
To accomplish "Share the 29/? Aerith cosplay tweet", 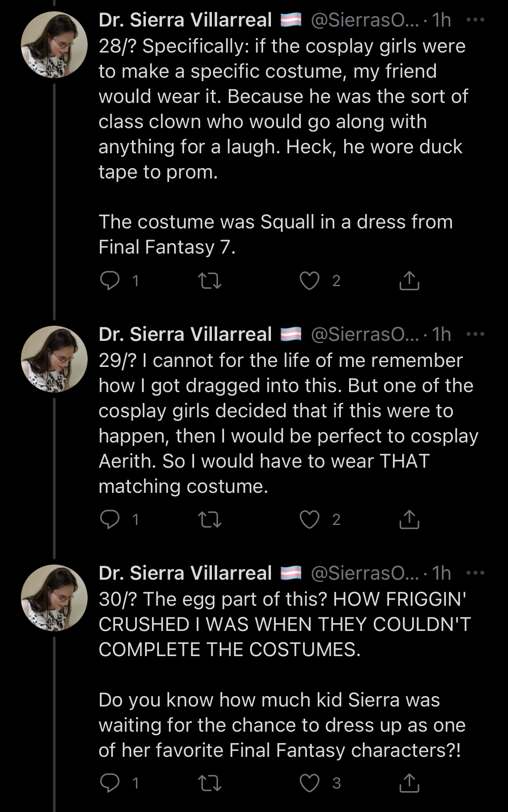I will point(409,519).
